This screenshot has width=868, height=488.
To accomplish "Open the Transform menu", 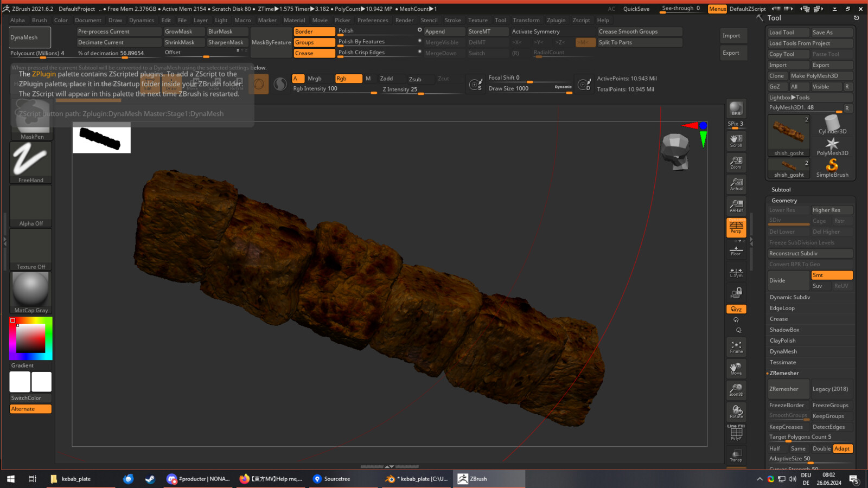I will click(x=526, y=20).
